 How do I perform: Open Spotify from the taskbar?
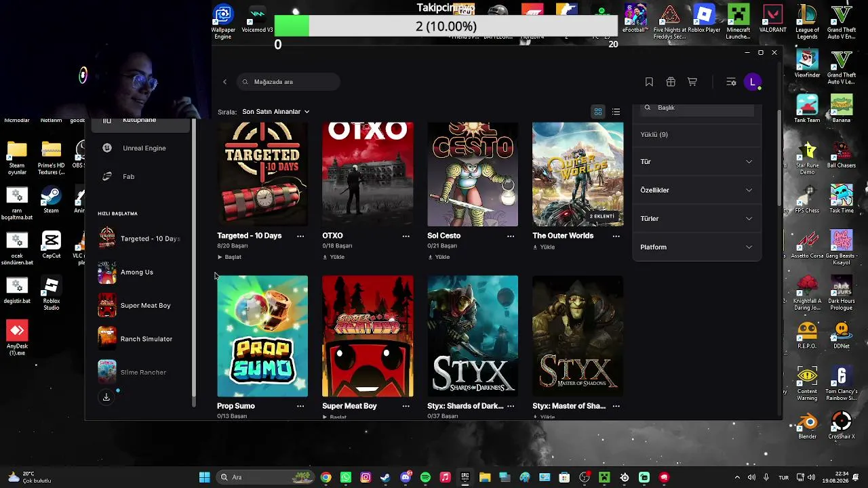click(425, 477)
